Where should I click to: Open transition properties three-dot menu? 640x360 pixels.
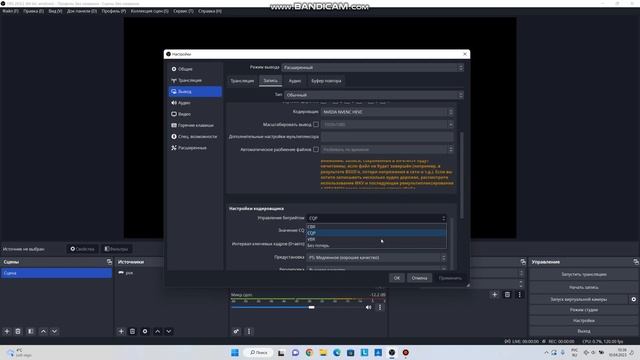520,294
